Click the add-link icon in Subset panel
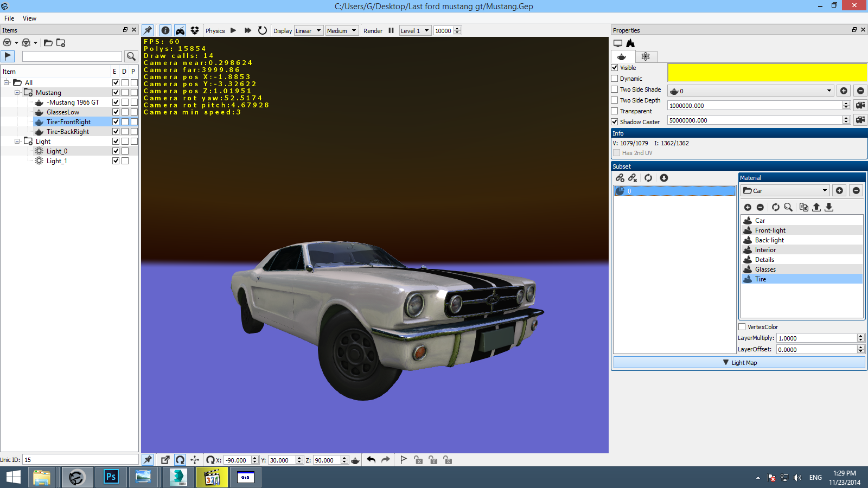 click(620, 178)
